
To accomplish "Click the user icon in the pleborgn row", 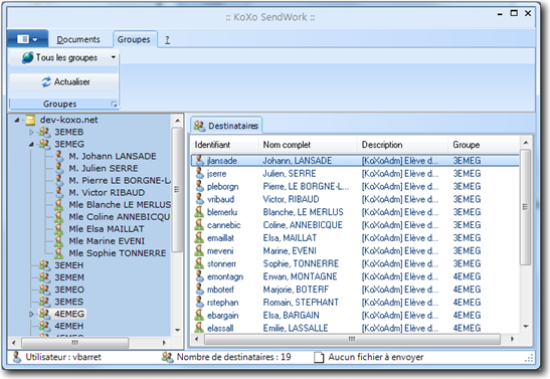I will pyautogui.click(x=199, y=186).
